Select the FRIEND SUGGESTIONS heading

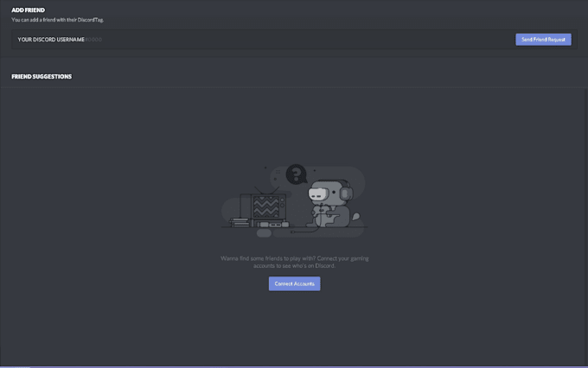[42, 76]
